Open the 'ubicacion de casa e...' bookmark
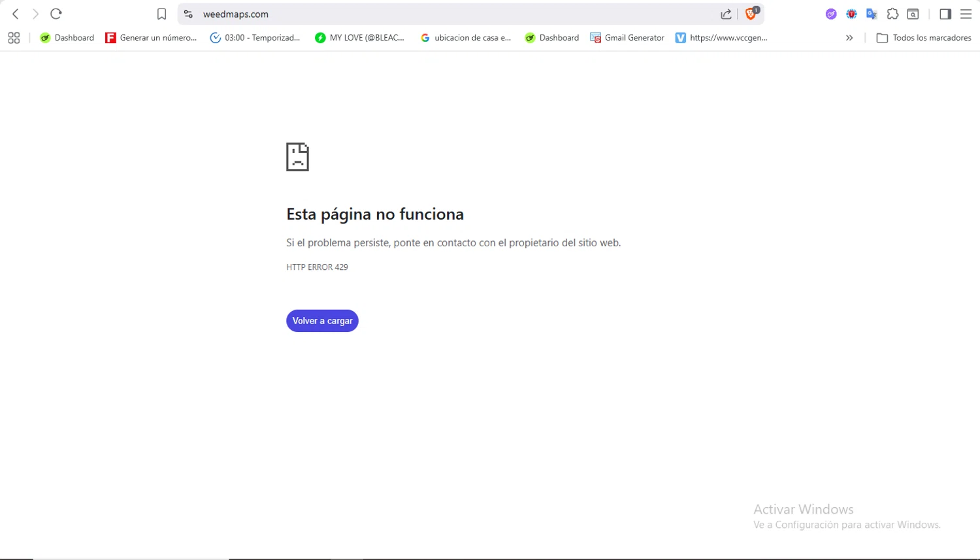Image resolution: width=980 pixels, height=560 pixels. pyautogui.click(x=466, y=38)
